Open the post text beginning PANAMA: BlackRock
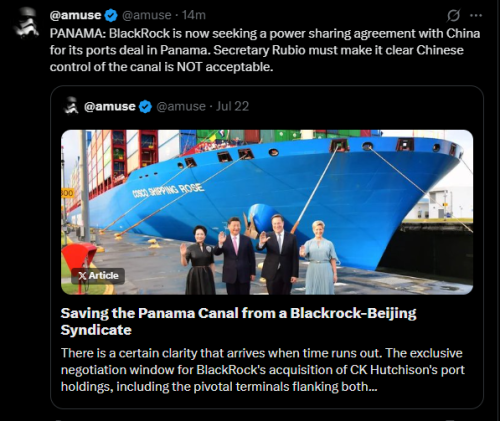 265,50
